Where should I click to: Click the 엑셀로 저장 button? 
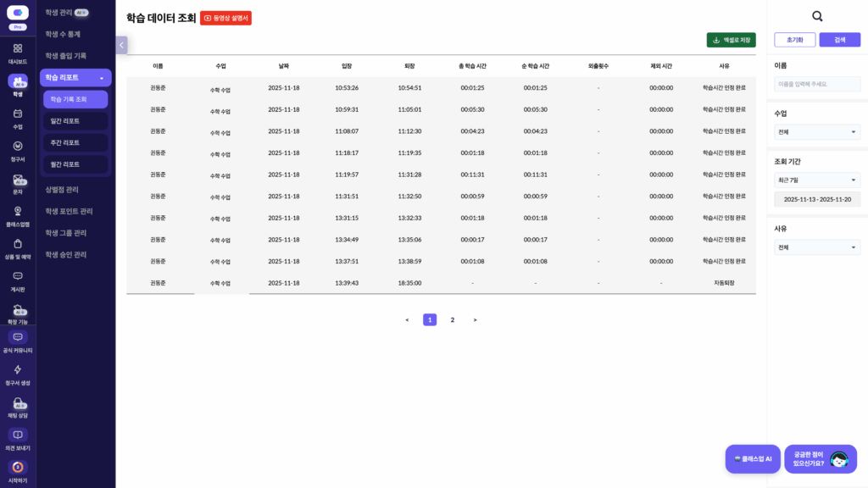click(731, 40)
